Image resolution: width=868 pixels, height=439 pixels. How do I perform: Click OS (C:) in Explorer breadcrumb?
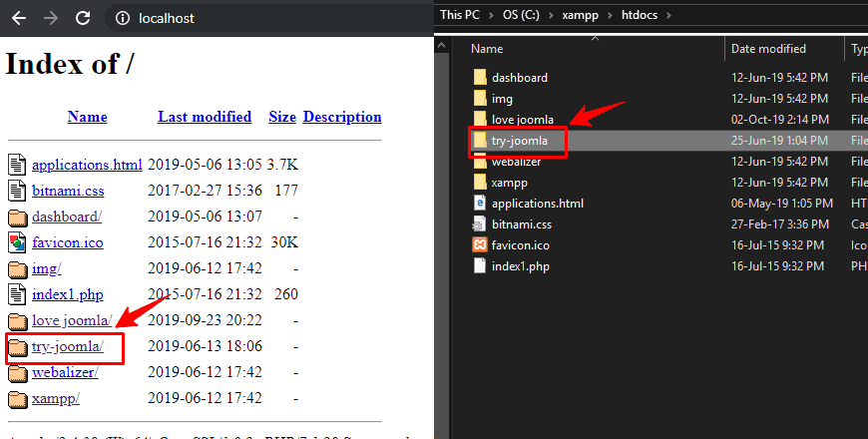tap(521, 15)
